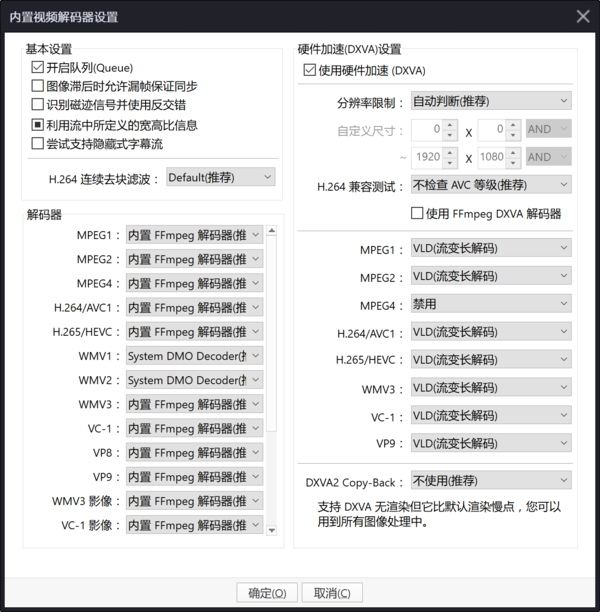Click the 取消(C) button
Image resolution: width=600 pixels, height=612 pixels.
click(x=331, y=593)
